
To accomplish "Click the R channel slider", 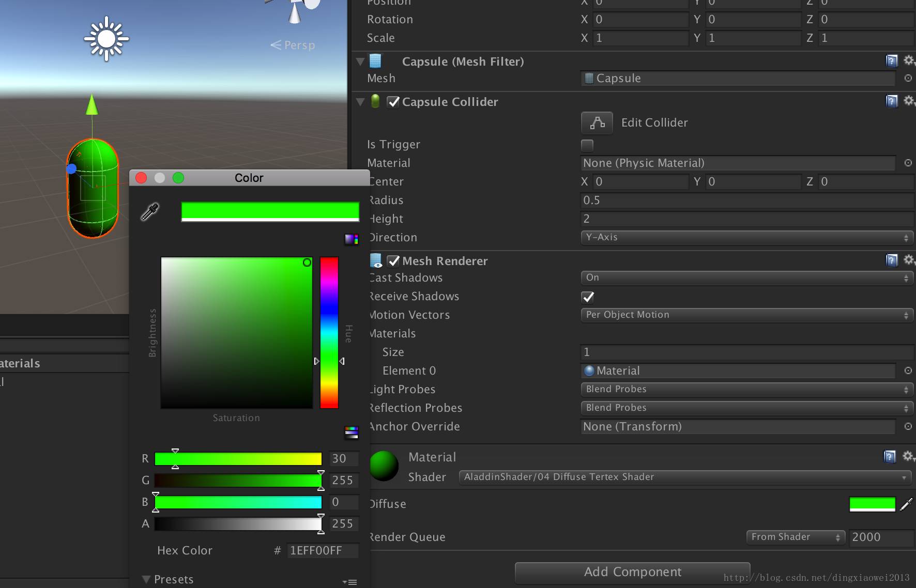I will click(238, 458).
